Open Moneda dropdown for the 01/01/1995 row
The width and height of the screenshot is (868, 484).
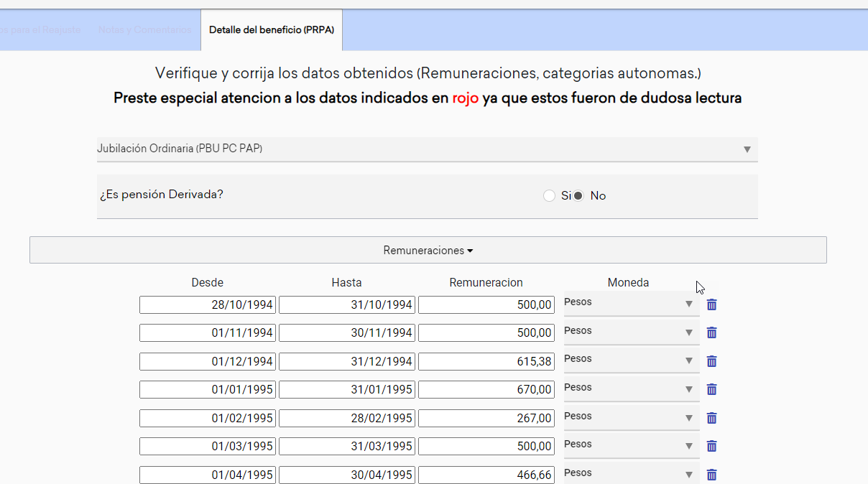pos(631,388)
